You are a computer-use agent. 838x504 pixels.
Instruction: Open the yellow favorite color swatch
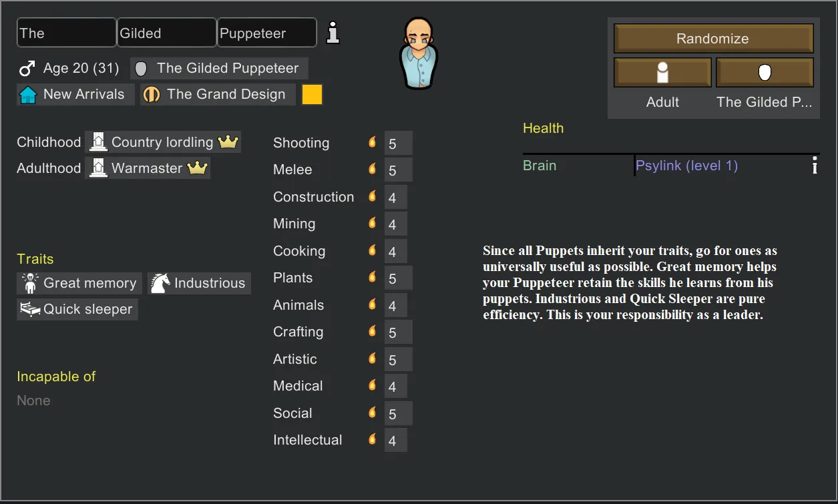click(x=312, y=95)
